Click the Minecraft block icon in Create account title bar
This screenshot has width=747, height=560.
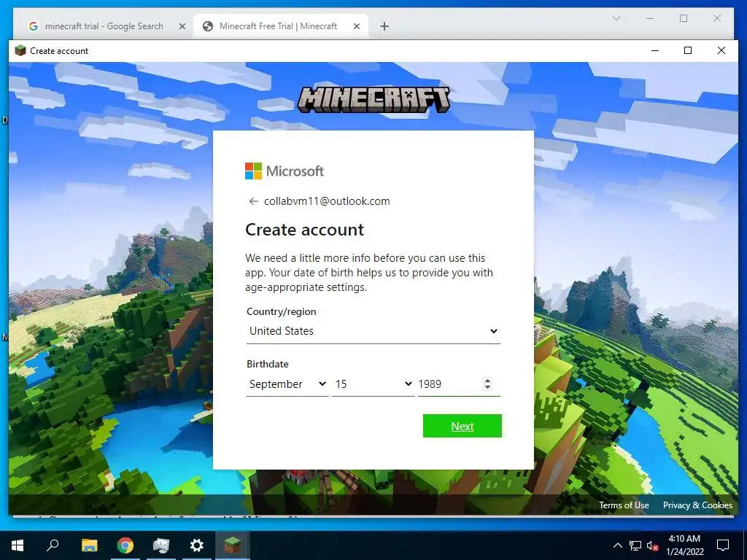tap(20, 50)
